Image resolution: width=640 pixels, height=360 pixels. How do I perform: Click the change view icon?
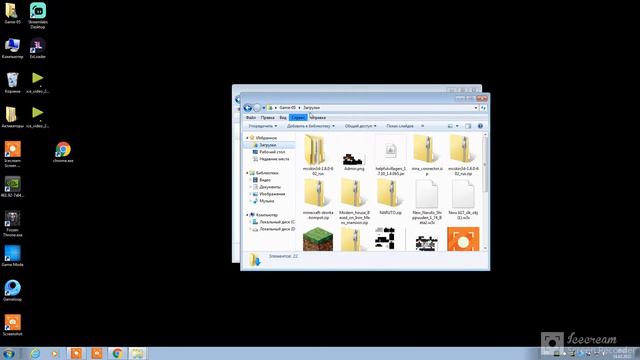[450, 126]
